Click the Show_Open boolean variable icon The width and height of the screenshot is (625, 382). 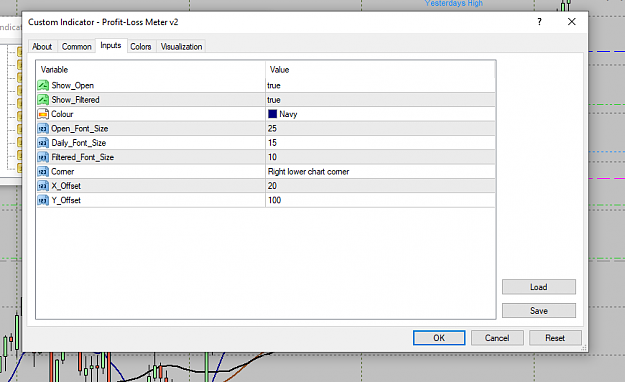[43, 85]
